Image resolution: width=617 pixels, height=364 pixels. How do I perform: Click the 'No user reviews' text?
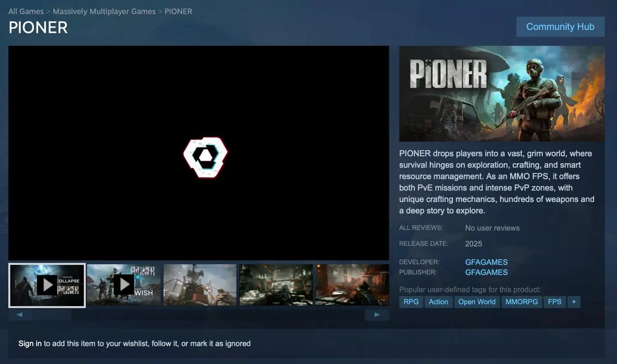[x=492, y=228]
